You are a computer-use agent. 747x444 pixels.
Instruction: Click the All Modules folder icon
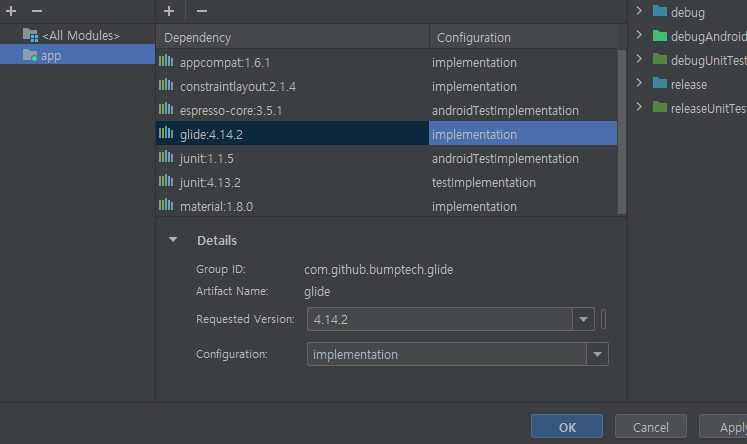30,35
